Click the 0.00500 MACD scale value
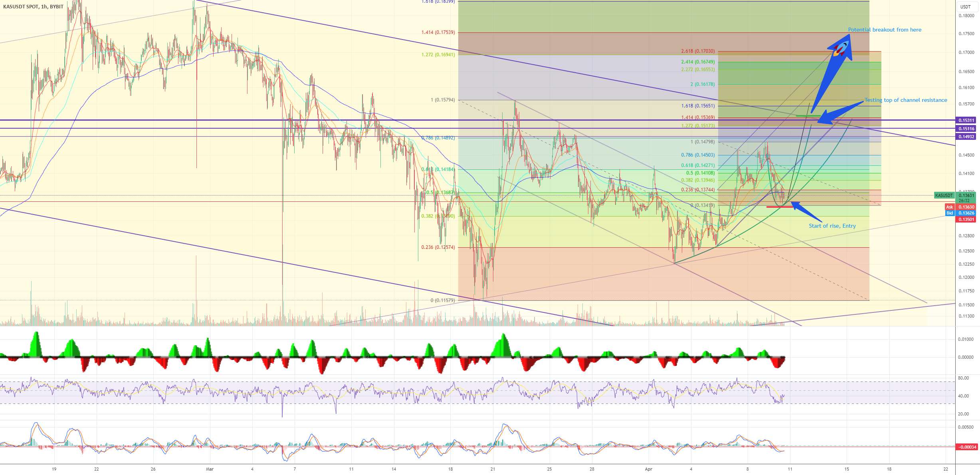 coord(966,427)
